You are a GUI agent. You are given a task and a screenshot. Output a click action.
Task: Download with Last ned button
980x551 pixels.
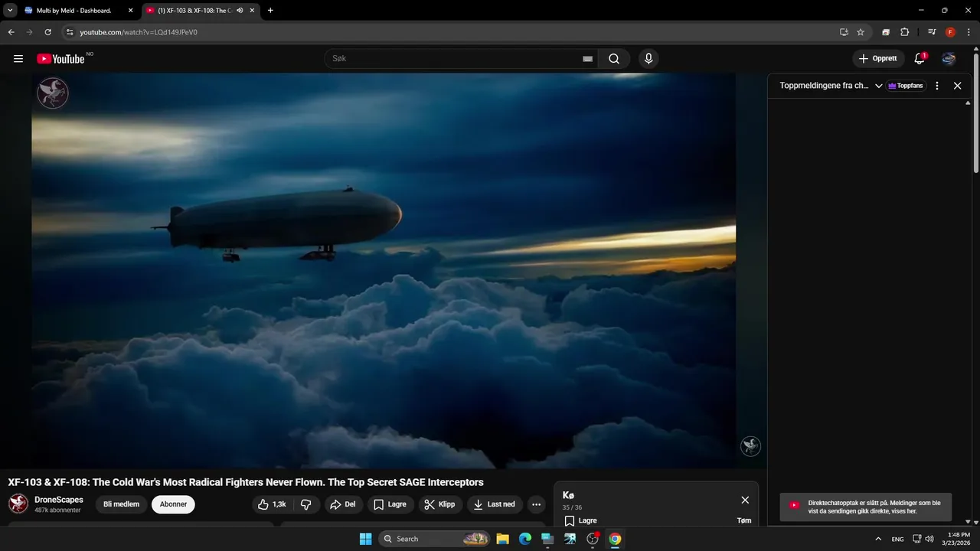coord(495,504)
